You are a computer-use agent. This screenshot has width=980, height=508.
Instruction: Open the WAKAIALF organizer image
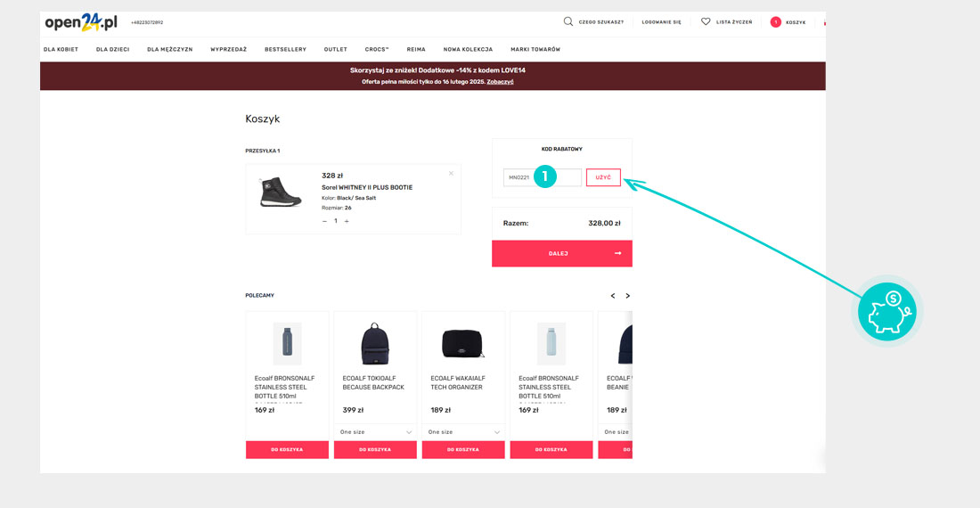click(x=463, y=344)
